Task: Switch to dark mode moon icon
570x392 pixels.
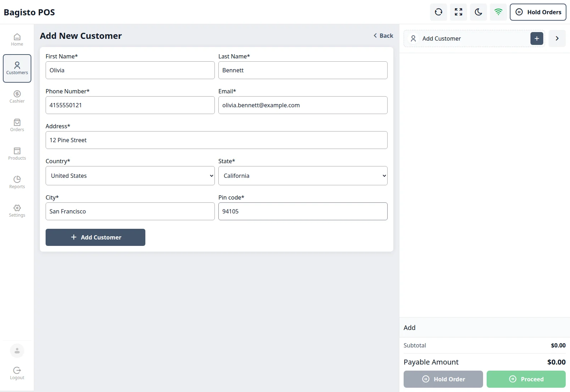Action: (x=478, y=12)
